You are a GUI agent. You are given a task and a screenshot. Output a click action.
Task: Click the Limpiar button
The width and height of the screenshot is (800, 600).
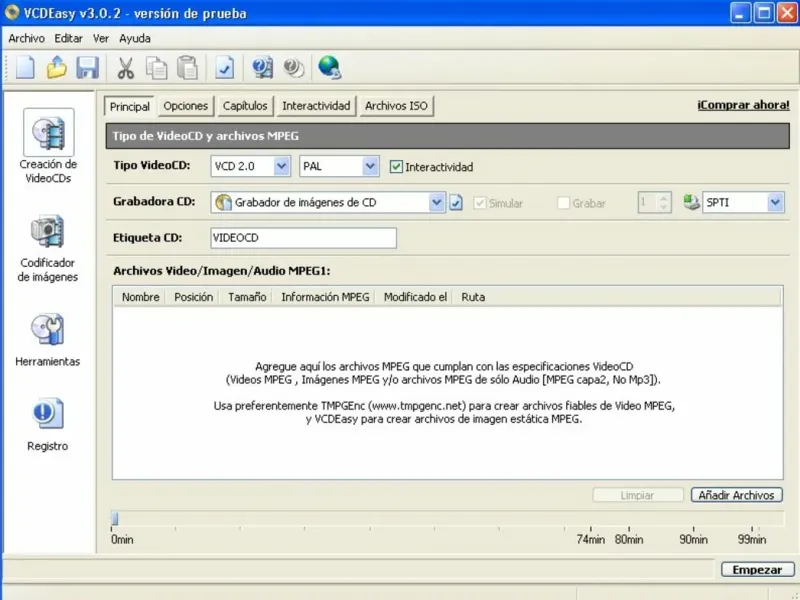[637, 495]
